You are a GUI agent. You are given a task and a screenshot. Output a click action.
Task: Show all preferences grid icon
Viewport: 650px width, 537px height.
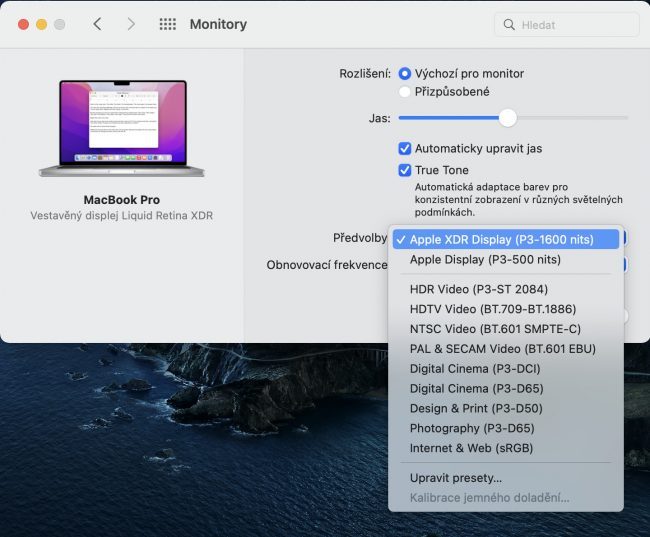167,24
